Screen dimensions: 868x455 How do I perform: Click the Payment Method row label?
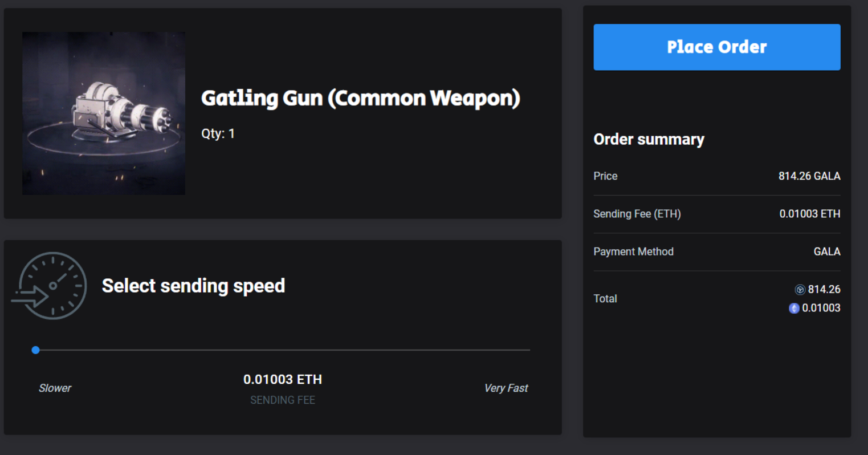point(633,251)
